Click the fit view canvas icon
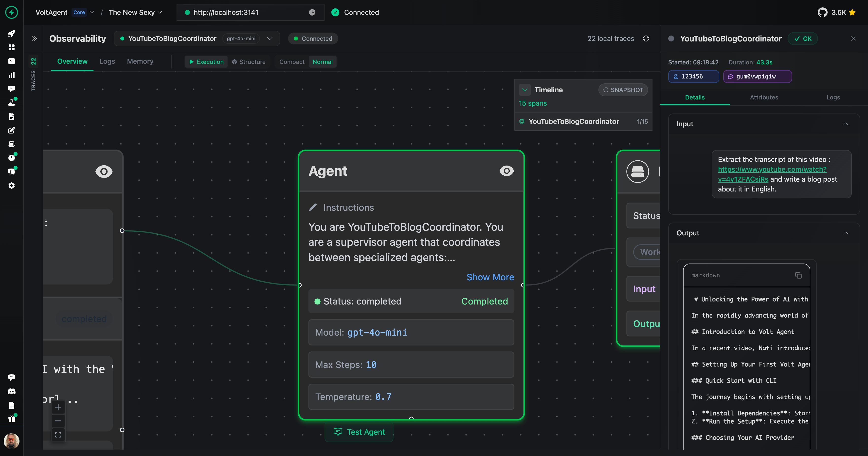 [x=58, y=435]
